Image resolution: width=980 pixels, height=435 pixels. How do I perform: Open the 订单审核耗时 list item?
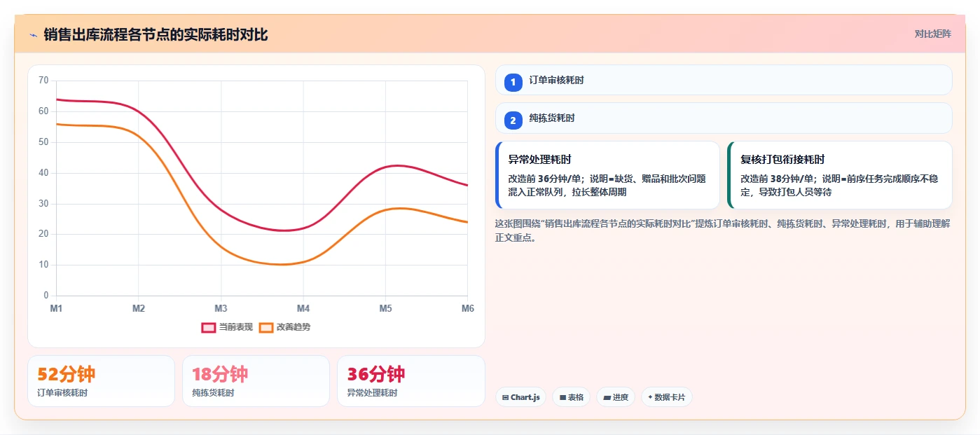click(x=724, y=80)
